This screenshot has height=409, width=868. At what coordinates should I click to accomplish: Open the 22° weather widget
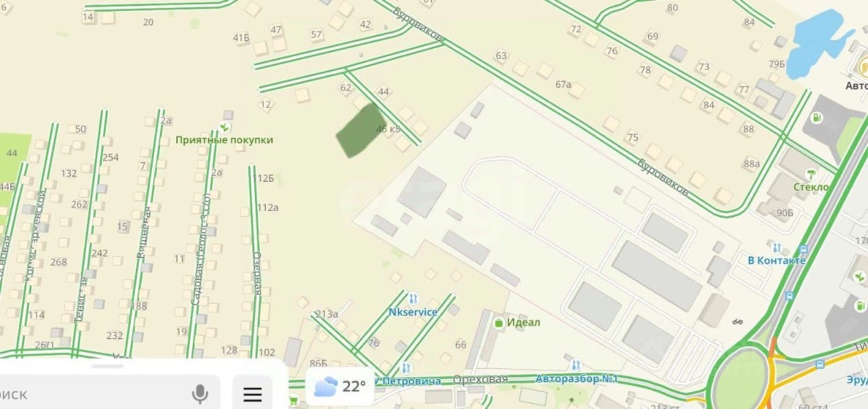click(x=340, y=387)
